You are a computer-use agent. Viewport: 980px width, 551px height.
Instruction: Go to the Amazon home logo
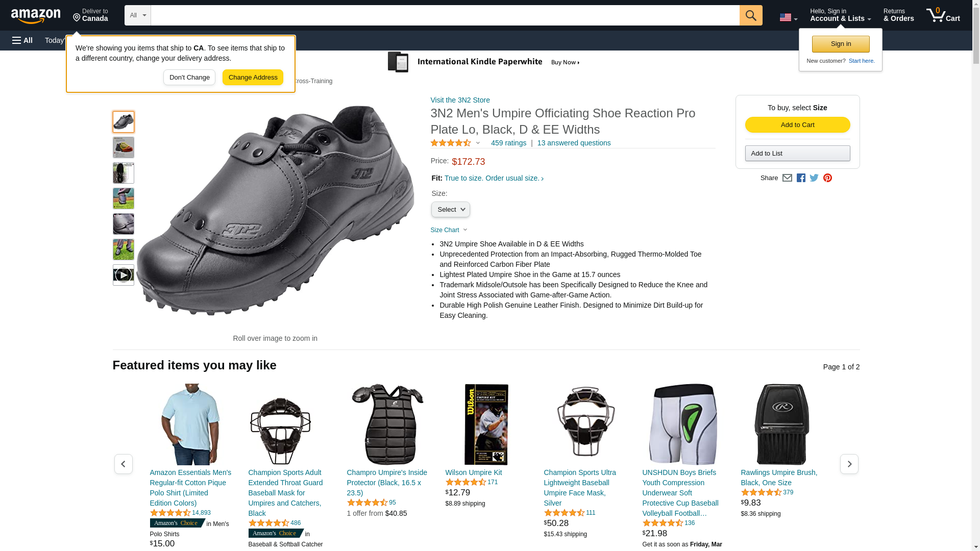tap(36, 16)
